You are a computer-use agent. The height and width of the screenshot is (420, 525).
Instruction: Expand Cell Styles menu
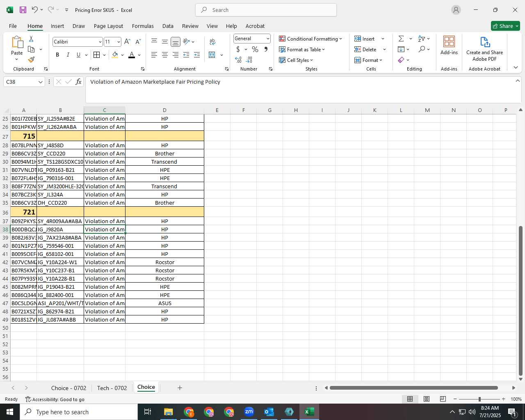296,60
